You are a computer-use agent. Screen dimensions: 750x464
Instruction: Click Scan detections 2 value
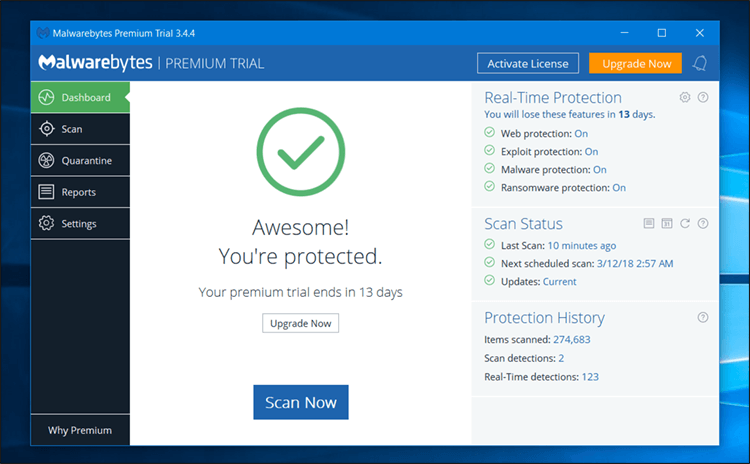point(561,358)
